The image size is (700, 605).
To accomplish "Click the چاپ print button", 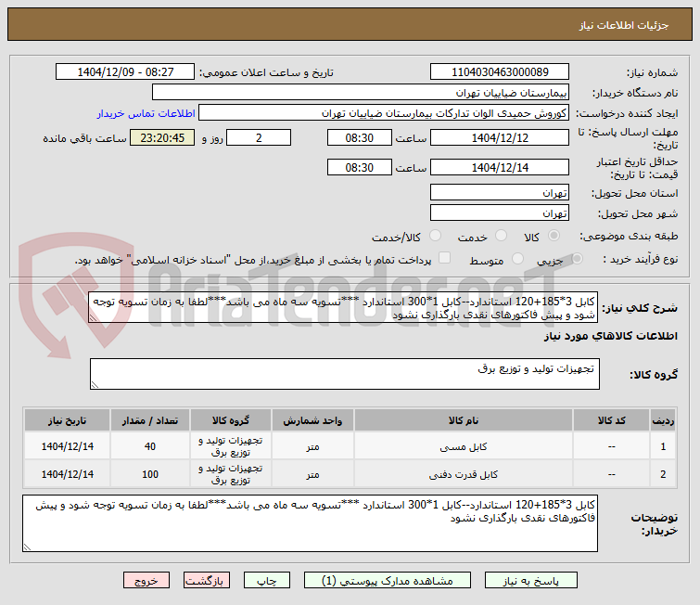I will coord(266,581).
